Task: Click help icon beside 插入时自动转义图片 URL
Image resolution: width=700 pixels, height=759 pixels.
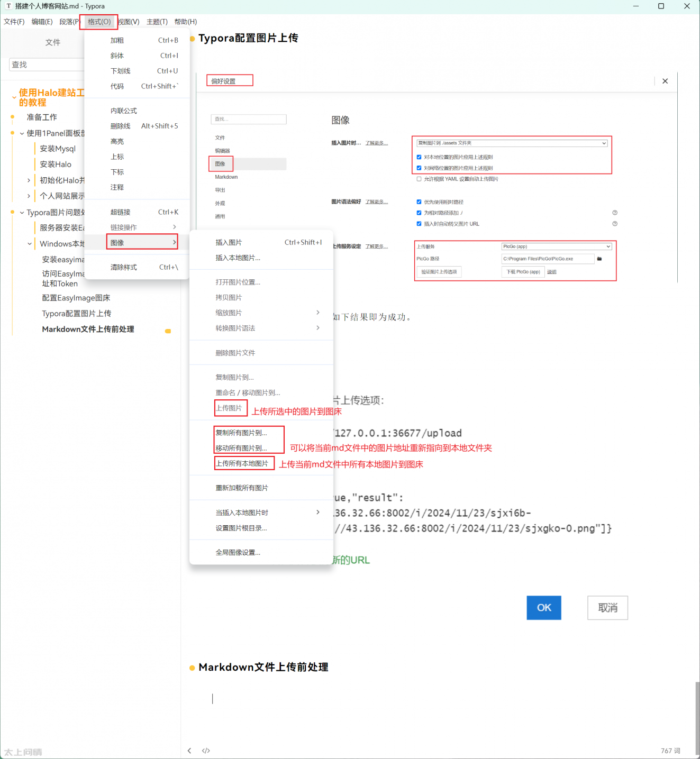Action: point(615,224)
